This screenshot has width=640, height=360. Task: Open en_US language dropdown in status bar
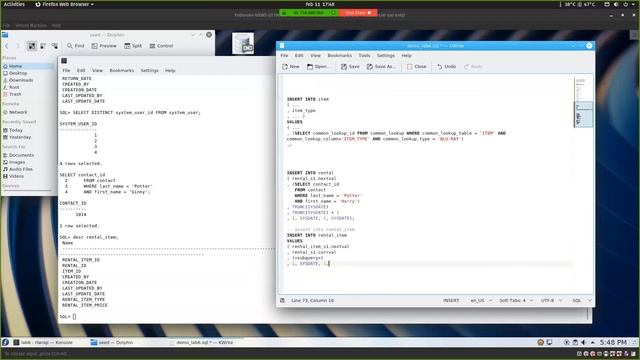[x=481, y=300]
